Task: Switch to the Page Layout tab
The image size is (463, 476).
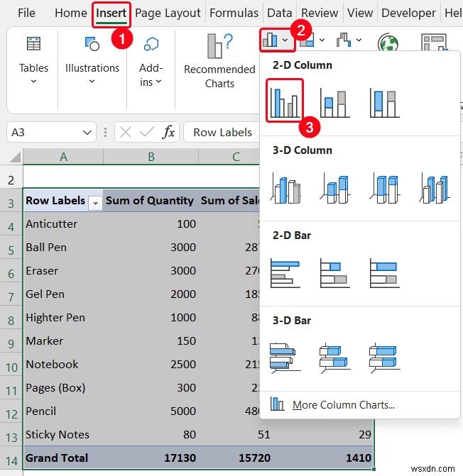Action: tap(168, 13)
